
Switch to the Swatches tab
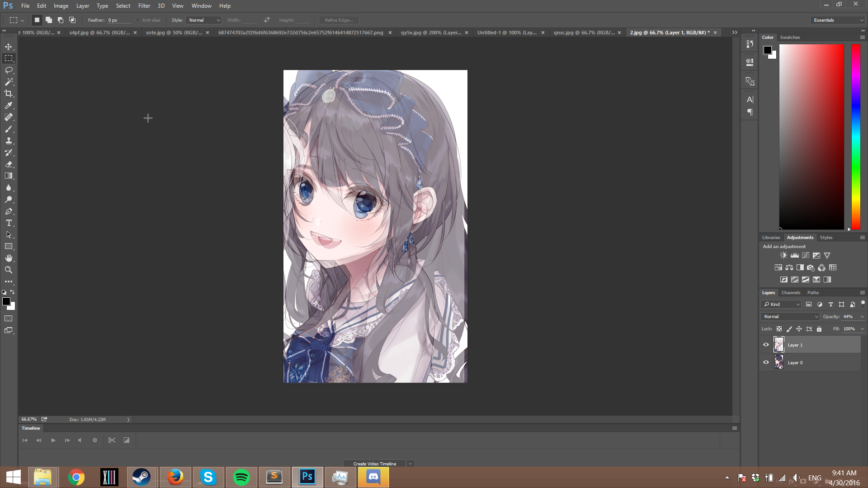point(790,38)
